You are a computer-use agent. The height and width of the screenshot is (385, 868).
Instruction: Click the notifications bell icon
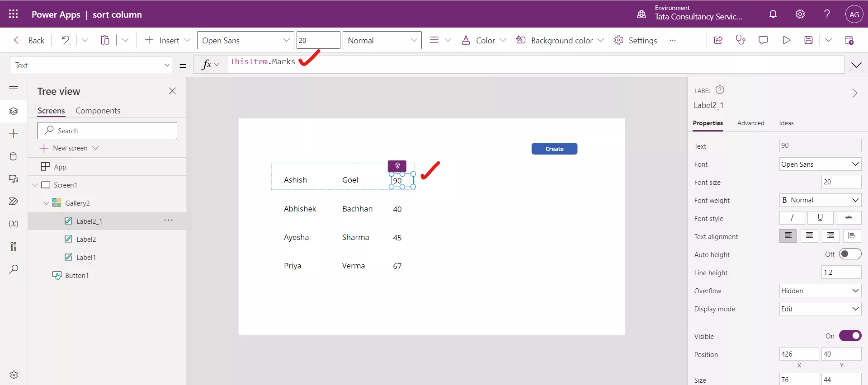pyautogui.click(x=773, y=14)
